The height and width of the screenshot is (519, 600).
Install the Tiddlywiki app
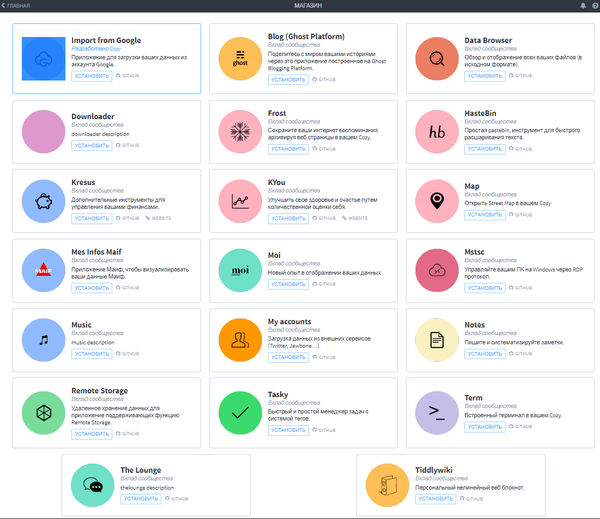click(x=436, y=499)
